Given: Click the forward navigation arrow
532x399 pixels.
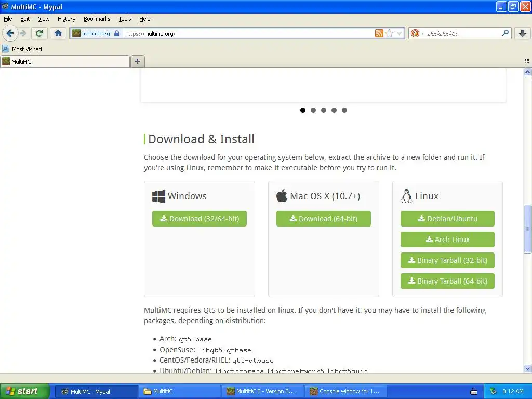Looking at the screenshot, I should (23, 33).
